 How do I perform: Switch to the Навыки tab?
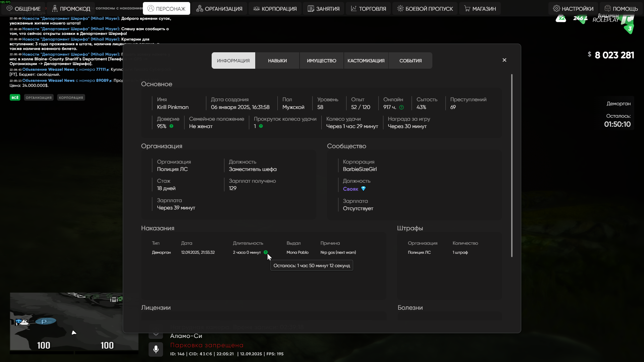point(277,61)
